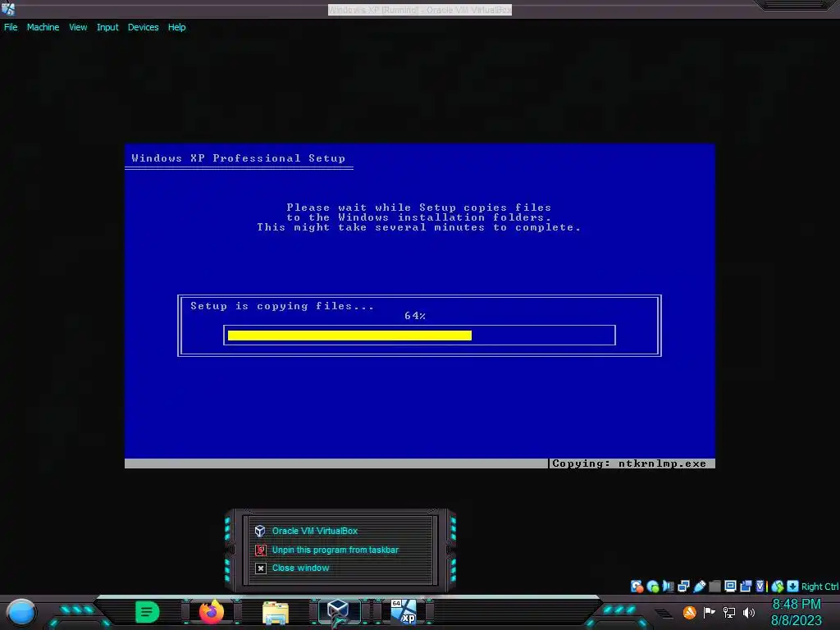
Task: Open Action Center flag tray icon
Action: (x=710, y=612)
